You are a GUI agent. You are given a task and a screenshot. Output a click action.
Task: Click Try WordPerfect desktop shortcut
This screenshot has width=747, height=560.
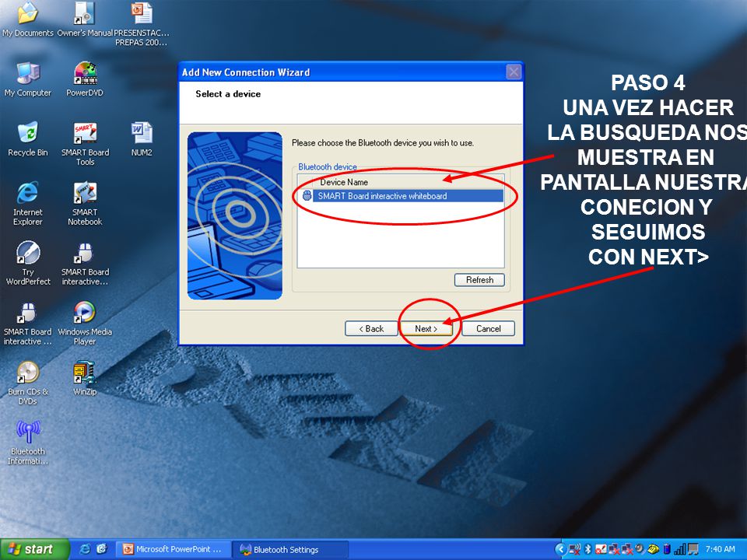(x=28, y=264)
